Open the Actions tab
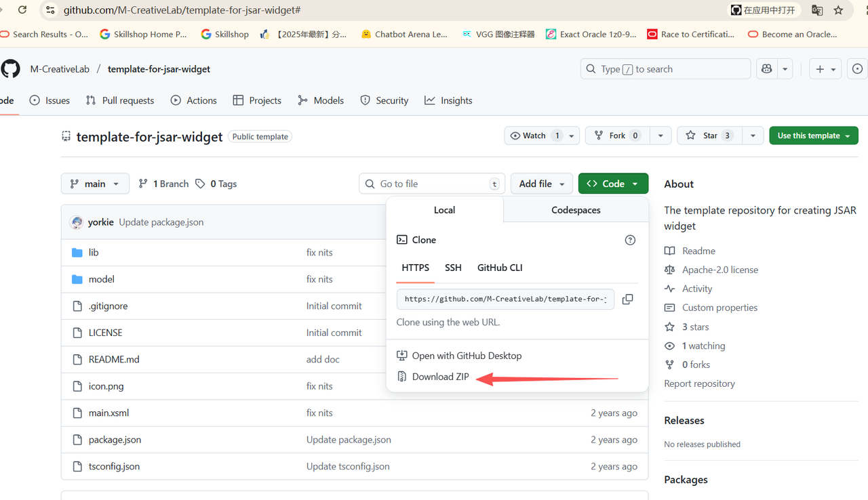The width and height of the screenshot is (868, 500). (x=194, y=100)
